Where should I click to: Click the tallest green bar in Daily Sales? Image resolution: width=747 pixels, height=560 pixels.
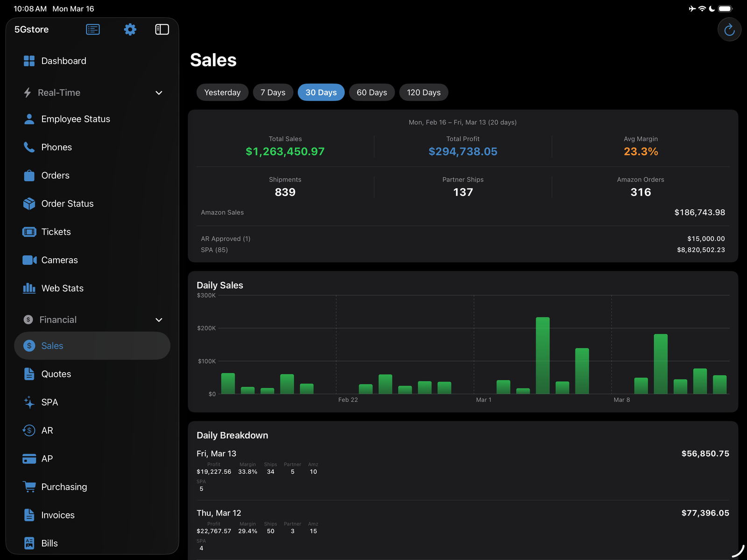pyautogui.click(x=542, y=355)
